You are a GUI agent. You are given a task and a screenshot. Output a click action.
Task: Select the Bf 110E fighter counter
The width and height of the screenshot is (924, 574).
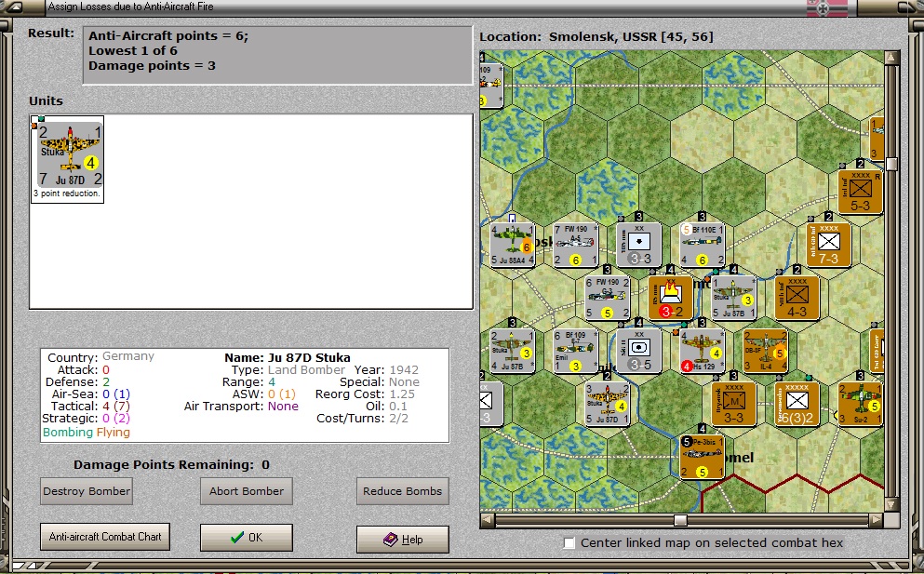(x=702, y=245)
